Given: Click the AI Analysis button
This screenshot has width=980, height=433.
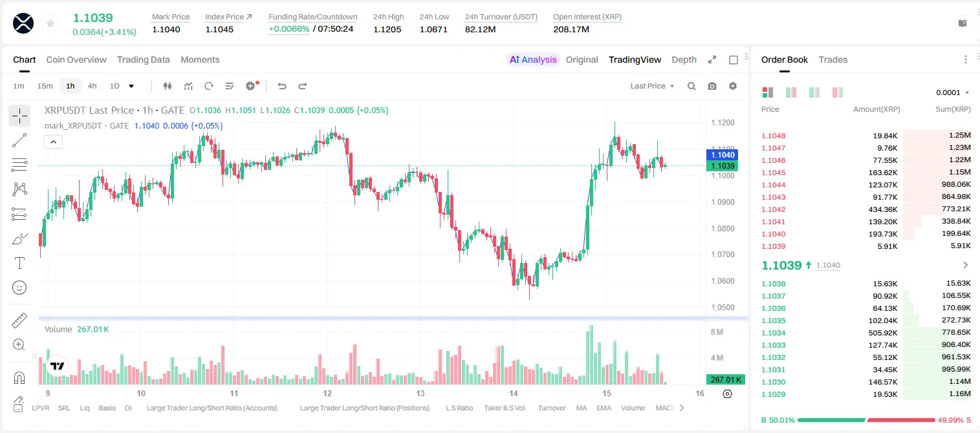Looking at the screenshot, I should pyautogui.click(x=533, y=59).
